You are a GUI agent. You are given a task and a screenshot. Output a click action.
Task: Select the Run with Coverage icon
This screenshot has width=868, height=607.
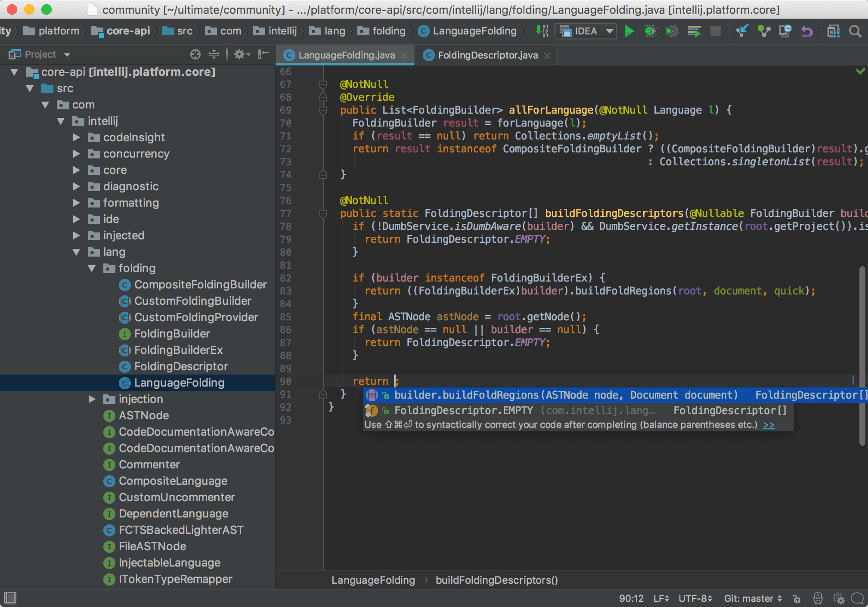[673, 32]
